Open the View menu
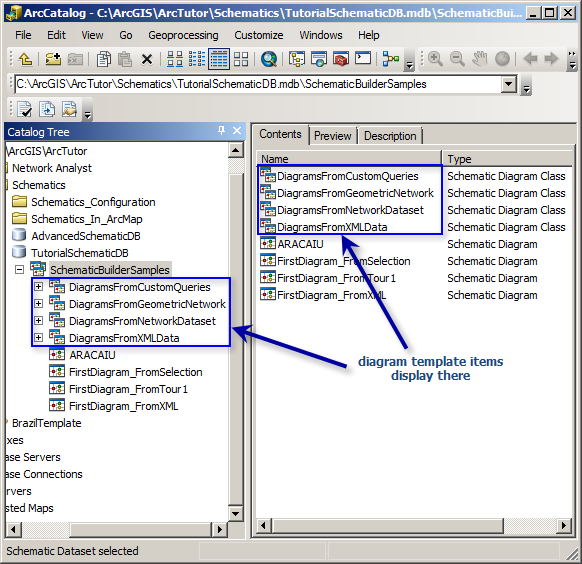Viewport: 582px width, 564px height. (92, 35)
